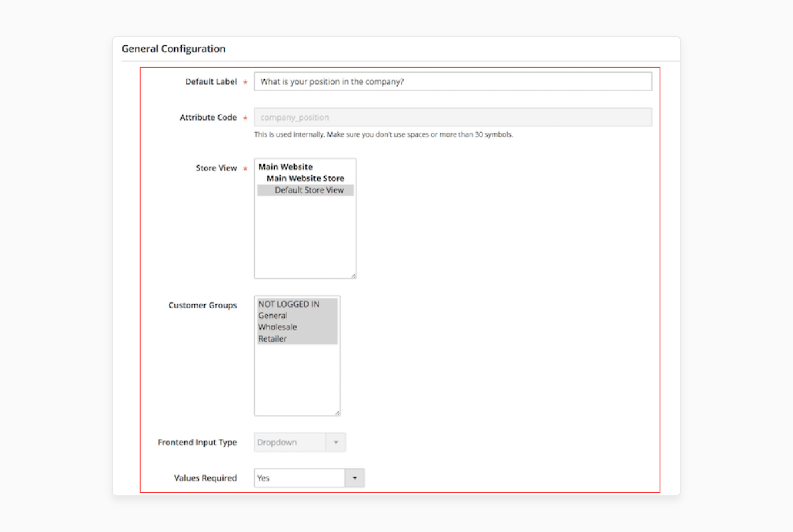Click the Values Required dropdown arrow
Image resolution: width=793 pixels, height=532 pixels.
pyautogui.click(x=355, y=478)
